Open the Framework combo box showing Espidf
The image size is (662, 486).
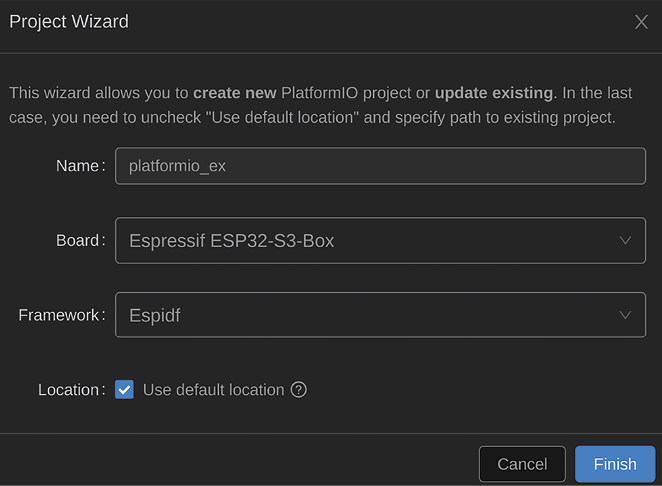[380, 315]
